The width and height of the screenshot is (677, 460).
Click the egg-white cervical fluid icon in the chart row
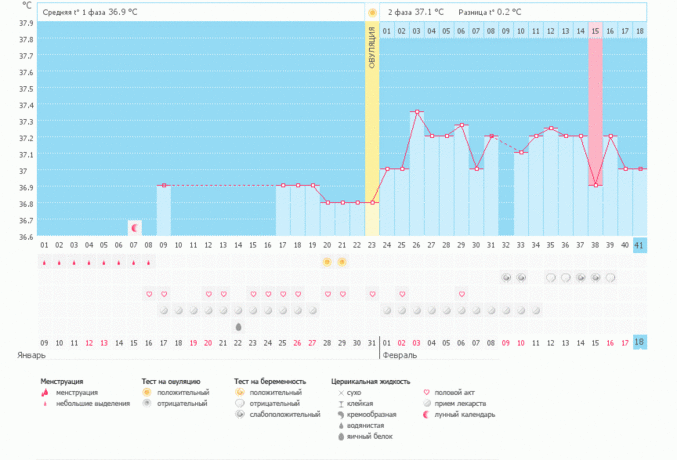pyautogui.click(x=238, y=327)
